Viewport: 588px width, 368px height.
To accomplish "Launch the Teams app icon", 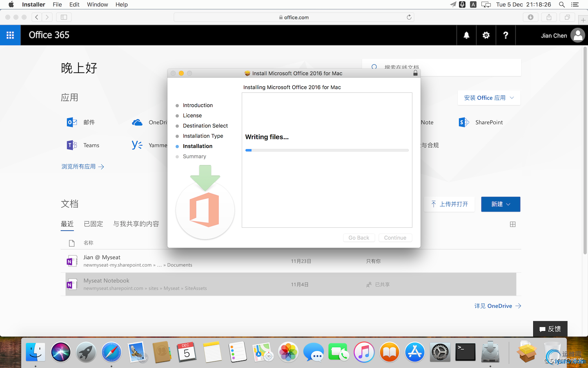I will (72, 145).
